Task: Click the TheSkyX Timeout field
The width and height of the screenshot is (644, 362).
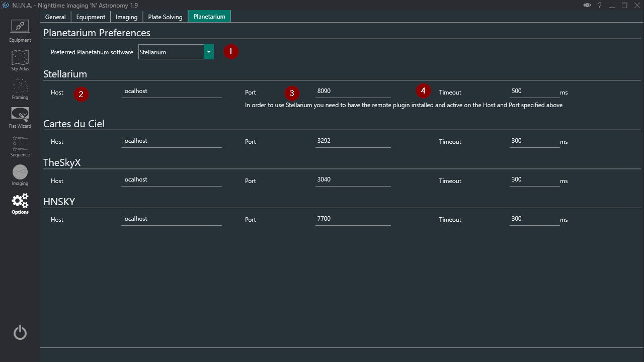Action: click(535, 180)
